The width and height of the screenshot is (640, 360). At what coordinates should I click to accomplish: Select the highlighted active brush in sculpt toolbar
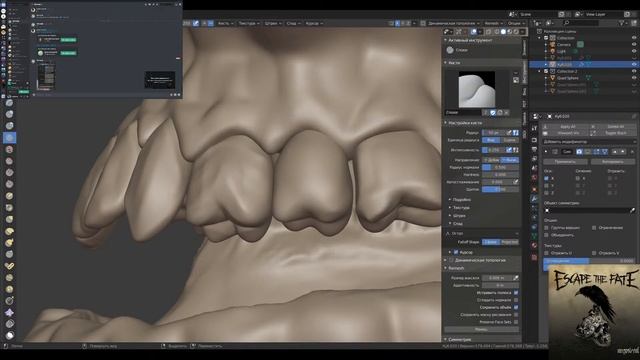(x=9, y=138)
